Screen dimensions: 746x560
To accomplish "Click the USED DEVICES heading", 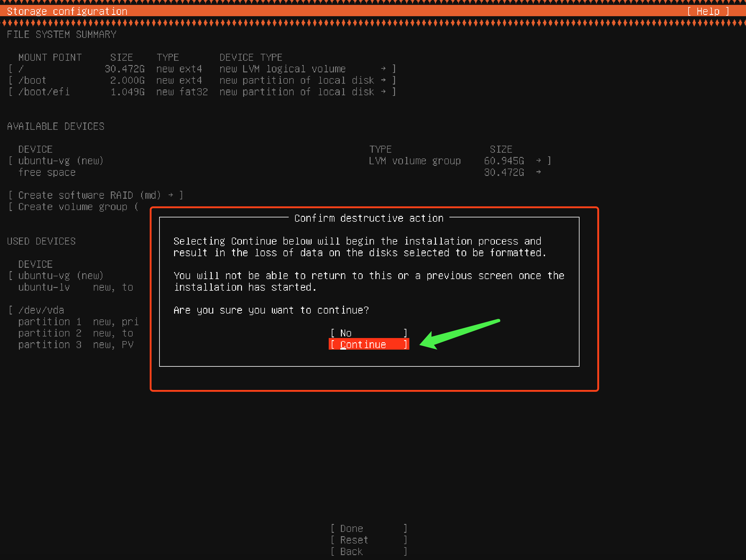I will (41, 241).
